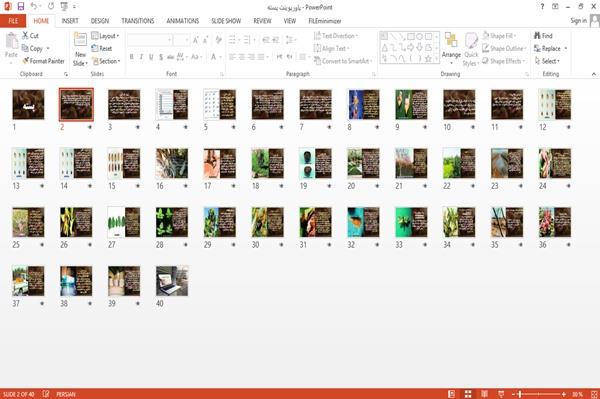This screenshot has height=399, width=600.
Task: Switch to the VIEW tab
Action: (x=290, y=21)
